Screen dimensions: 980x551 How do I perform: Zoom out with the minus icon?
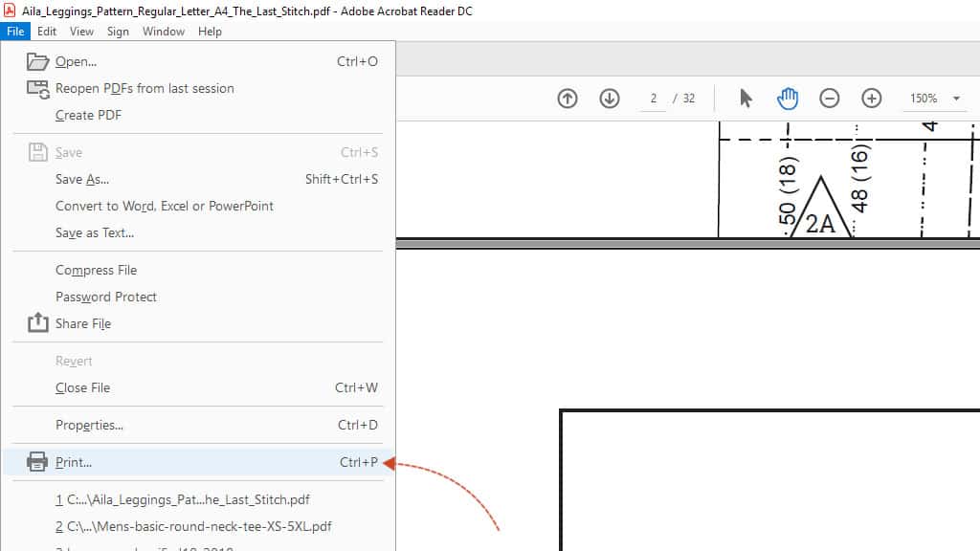830,99
